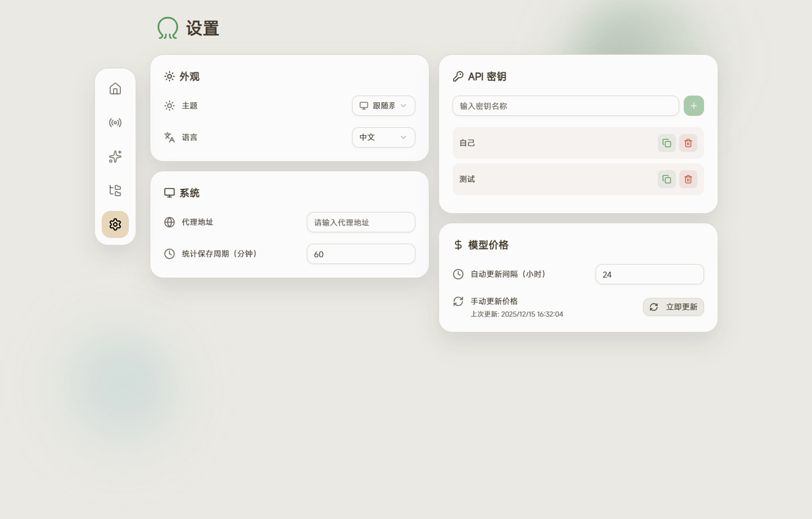Copy the 自己 API key
The height and width of the screenshot is (519, 812).
coord(666,143)
